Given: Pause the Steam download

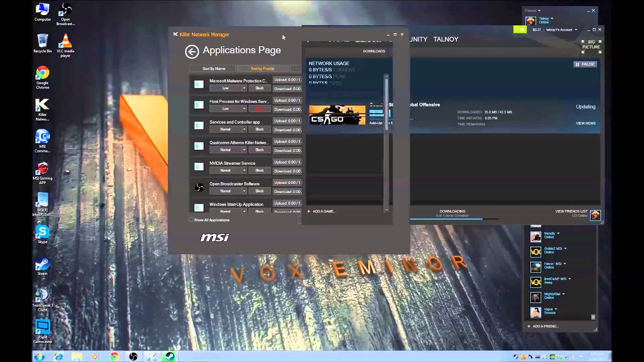Looking at the screenshot, I should tap(585, 64).
